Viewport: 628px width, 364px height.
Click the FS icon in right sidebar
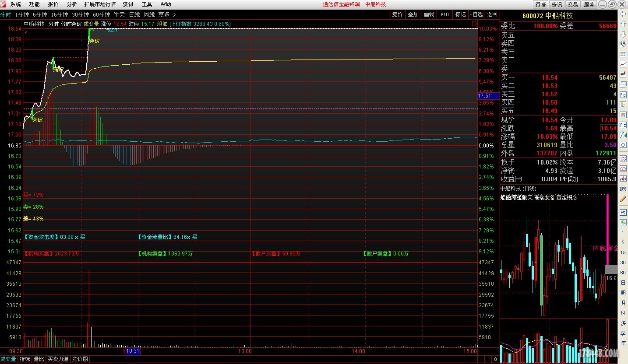coord(623,212)
